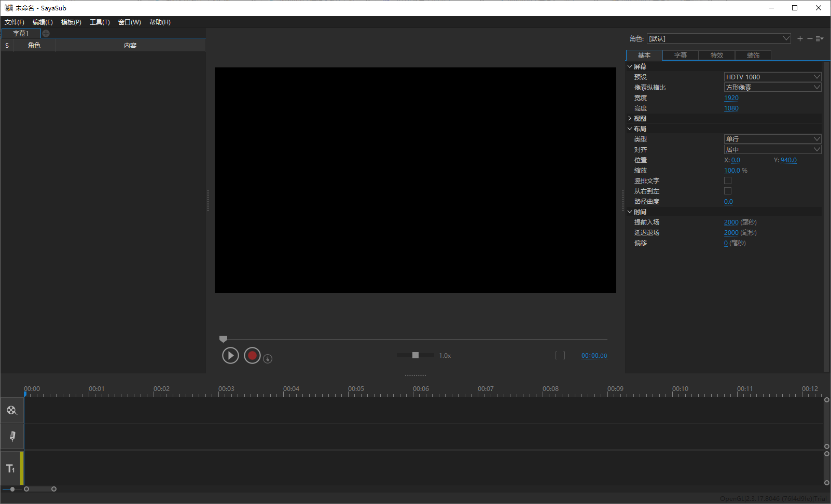This screenshot has width=831, height=504.
Task: Click the 内容 column header
Action: [130, 46]
